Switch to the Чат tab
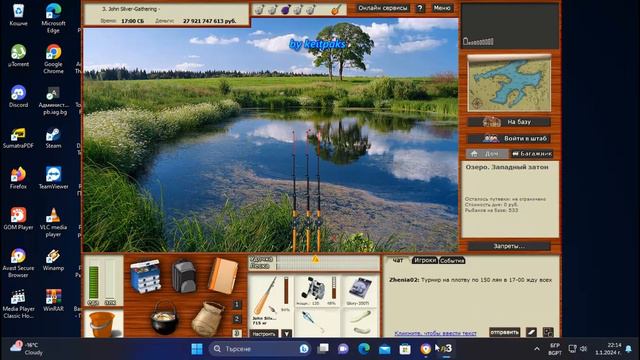The width and height of the screenshot is (640, 360). (398, 260)
